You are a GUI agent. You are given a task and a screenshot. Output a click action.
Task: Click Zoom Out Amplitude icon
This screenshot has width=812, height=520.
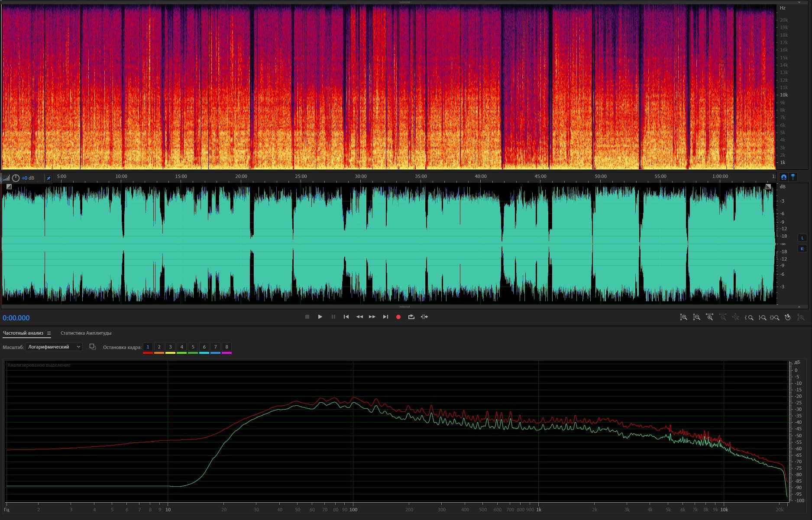(696, 317)
